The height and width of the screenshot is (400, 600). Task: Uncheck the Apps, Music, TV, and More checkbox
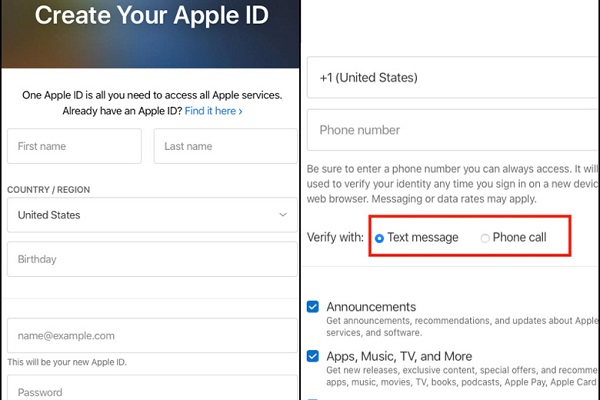click(313, 356)
